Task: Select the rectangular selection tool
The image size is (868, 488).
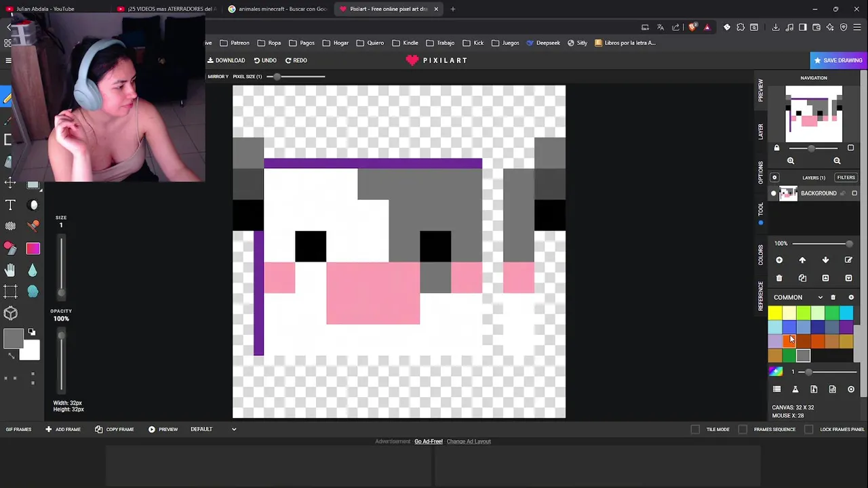Action: click(10, 291)
